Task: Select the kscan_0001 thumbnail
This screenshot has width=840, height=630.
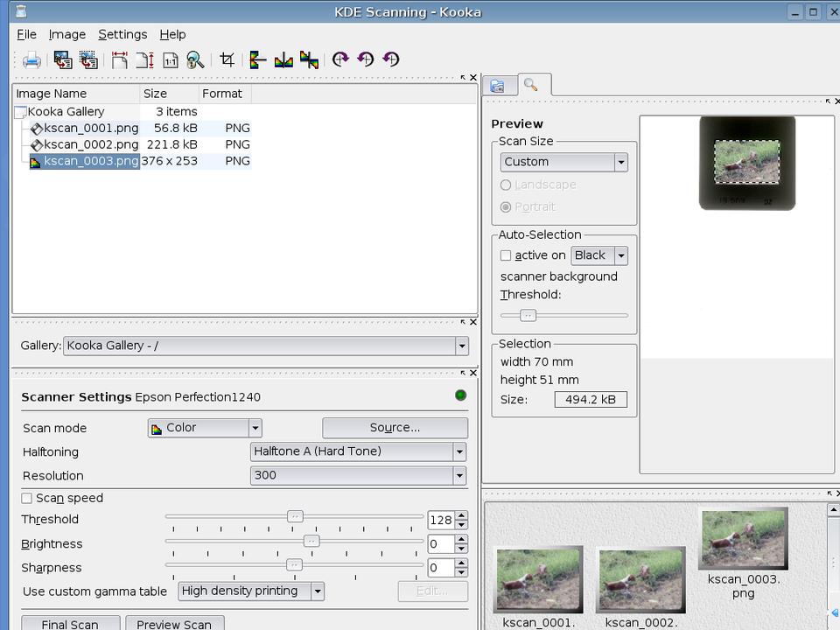Action: [x=539, y=579]
